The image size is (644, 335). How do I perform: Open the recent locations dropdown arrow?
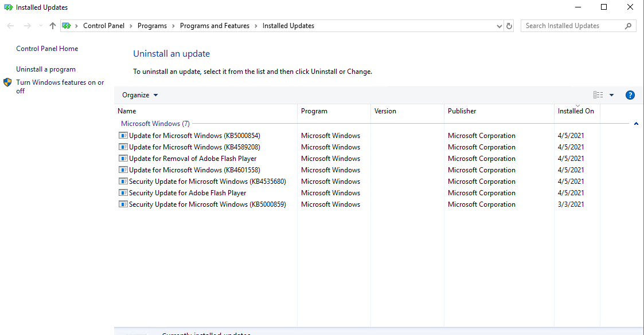[41, 26]
